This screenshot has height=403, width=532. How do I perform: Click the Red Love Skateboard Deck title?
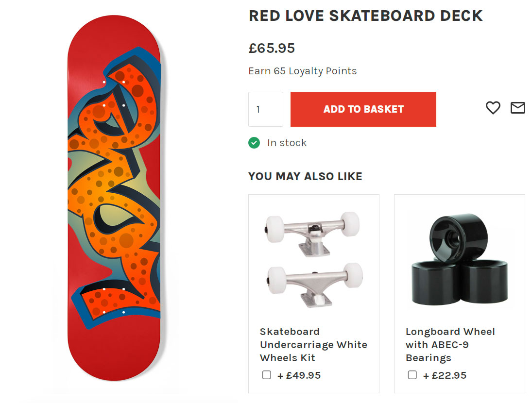click(365, 16)
